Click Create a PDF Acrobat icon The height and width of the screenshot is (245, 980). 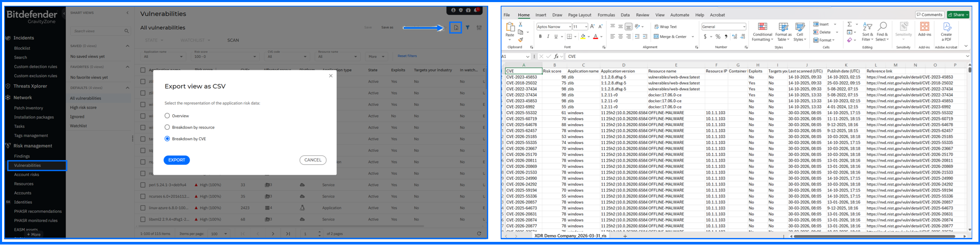click(x=946, y=31)
